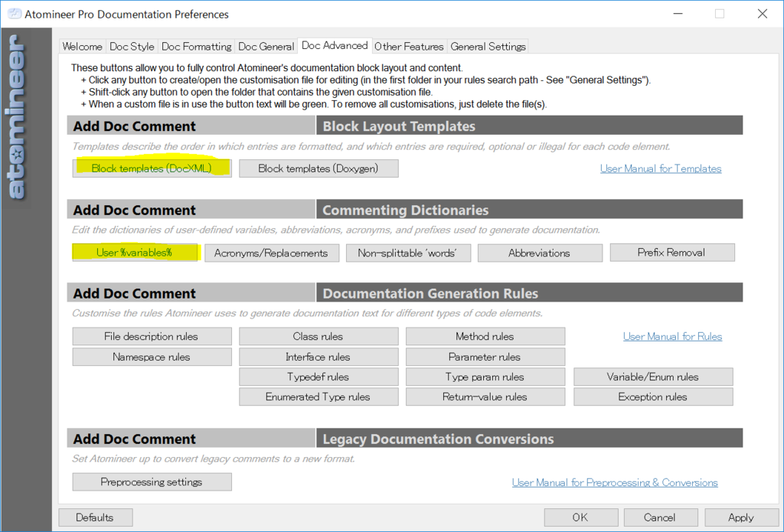The image size is (784, 532).
Task: Select the Doc Advanced tab
Action: 335,45
